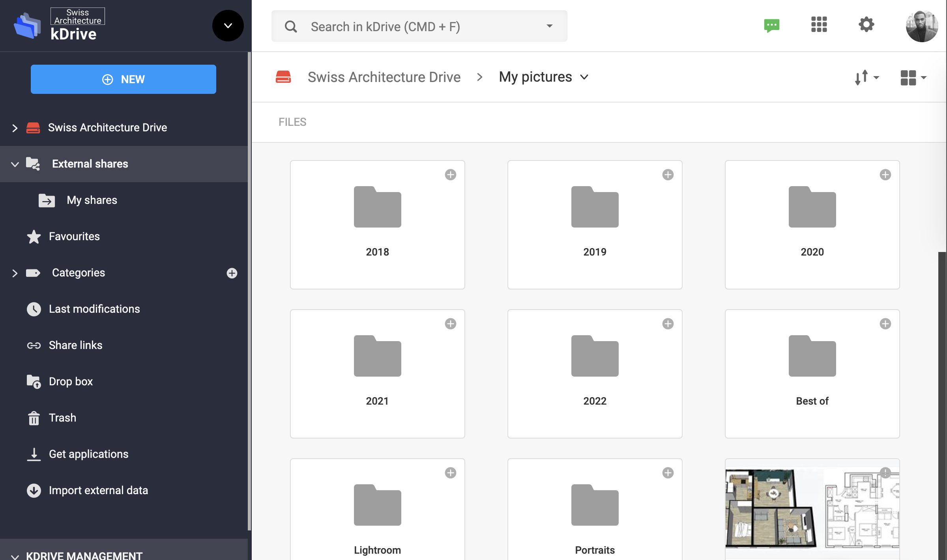Expand the Swiss Architecture Drive tree item
Image resolution: width=947 pixels, height=560 pixels.
(x=15, y=128)
